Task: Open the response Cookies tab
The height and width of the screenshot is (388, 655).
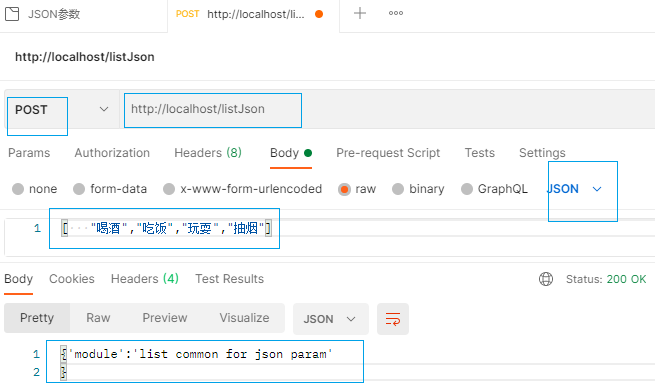Action: point(72,279)
